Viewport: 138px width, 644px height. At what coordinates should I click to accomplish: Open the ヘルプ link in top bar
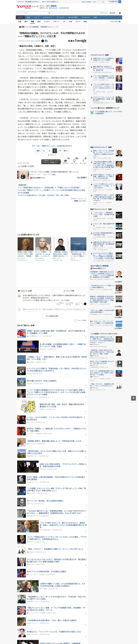pyautogui.click(x=94, y=2)
